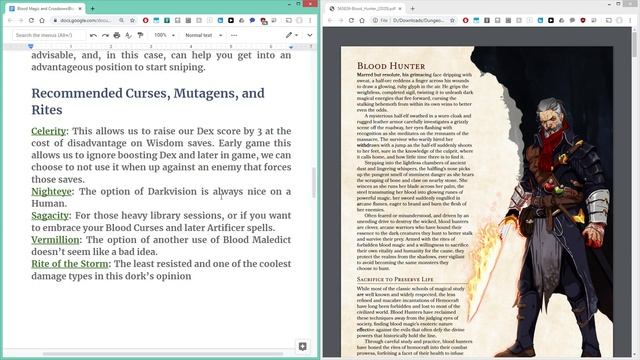Open the Normal text style dropdown
Viewport: 640px width, 360px height.
[203, 36]
